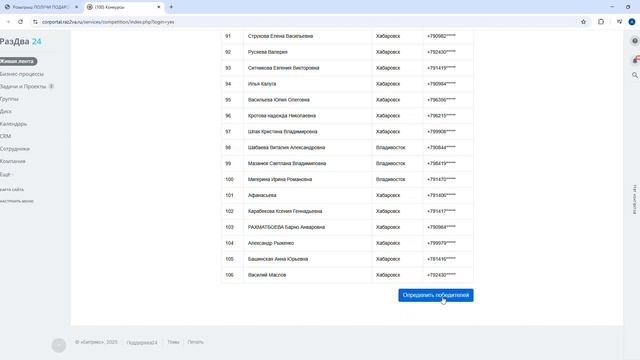
Task: Select row Ситникова Евгения Викторовна
Action: (347, 68)
